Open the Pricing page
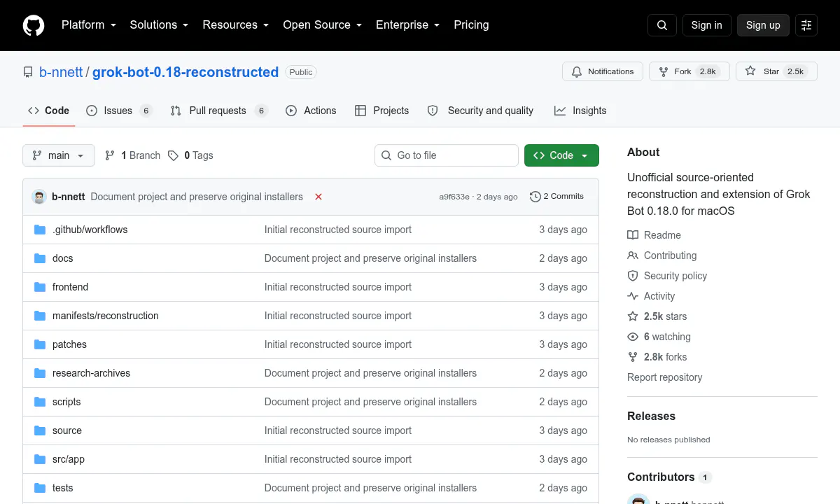 pyautogui.click(x=471, y=25)
